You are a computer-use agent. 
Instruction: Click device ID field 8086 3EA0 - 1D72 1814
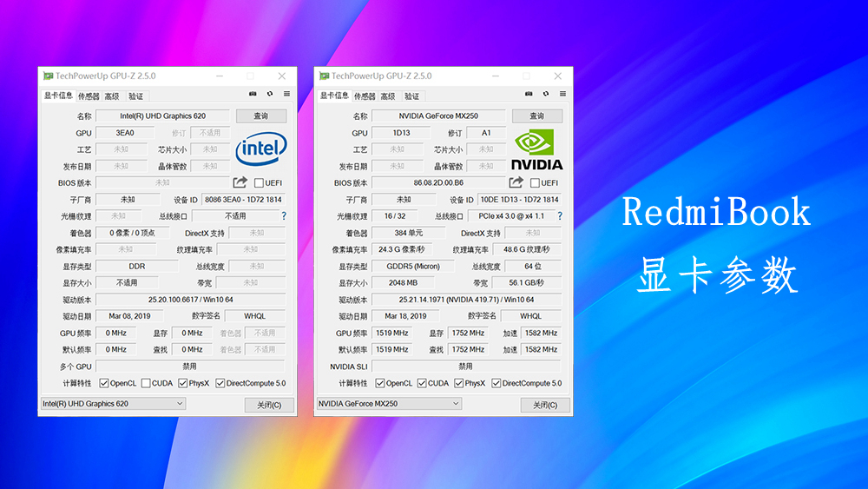(244, 200)
